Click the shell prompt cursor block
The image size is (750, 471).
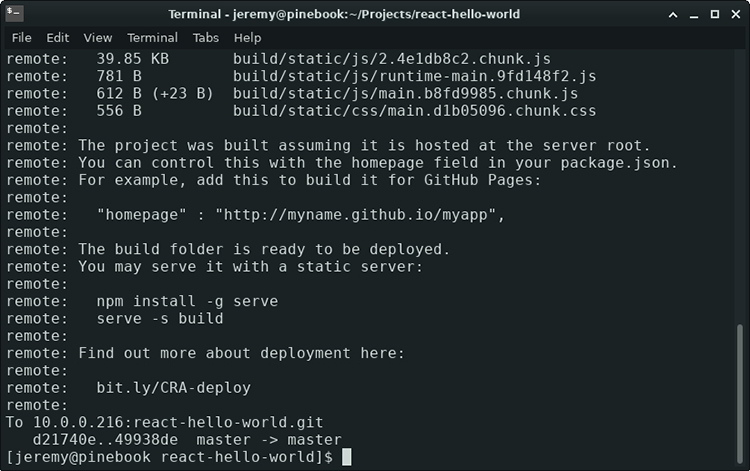347,457
